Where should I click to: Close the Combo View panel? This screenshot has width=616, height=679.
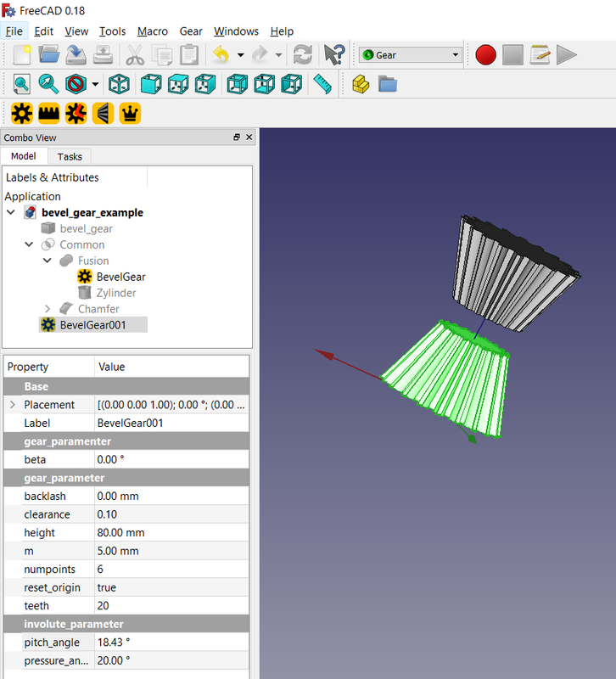tap(249, 137)
